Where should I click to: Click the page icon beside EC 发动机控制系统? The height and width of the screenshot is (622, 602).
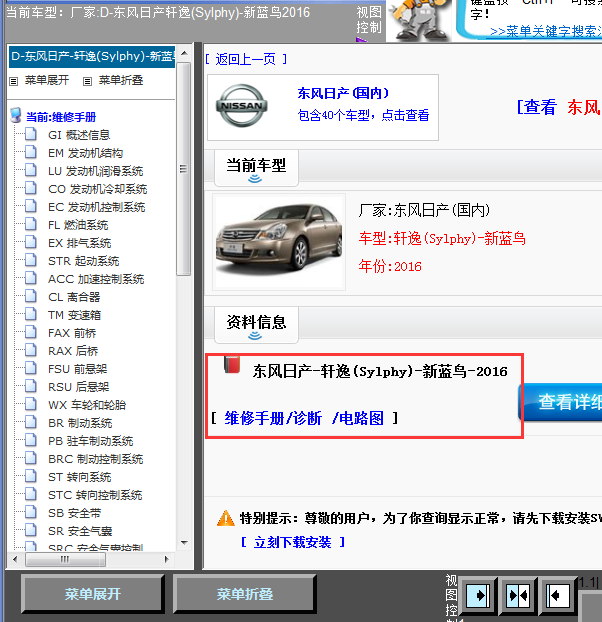point(31,206)
